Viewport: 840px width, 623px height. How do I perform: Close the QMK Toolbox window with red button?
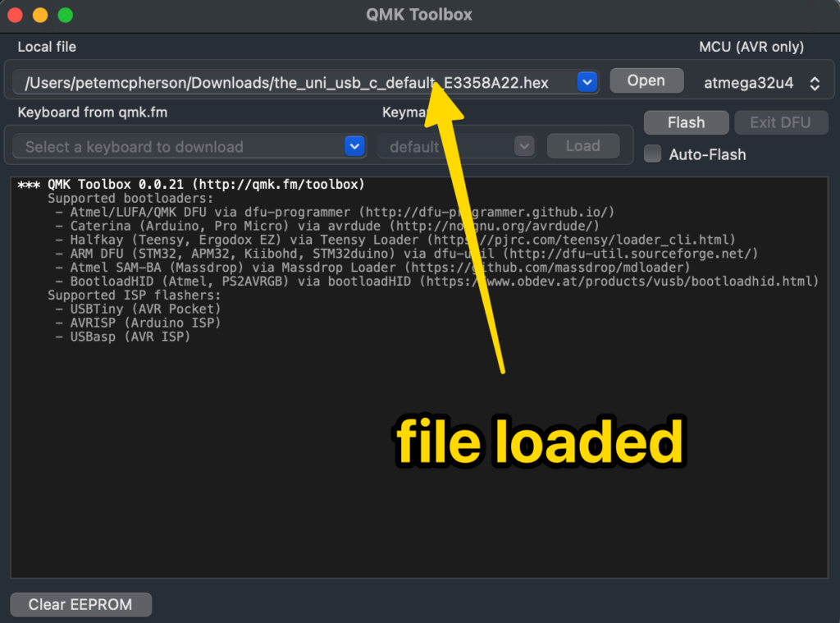15,15
